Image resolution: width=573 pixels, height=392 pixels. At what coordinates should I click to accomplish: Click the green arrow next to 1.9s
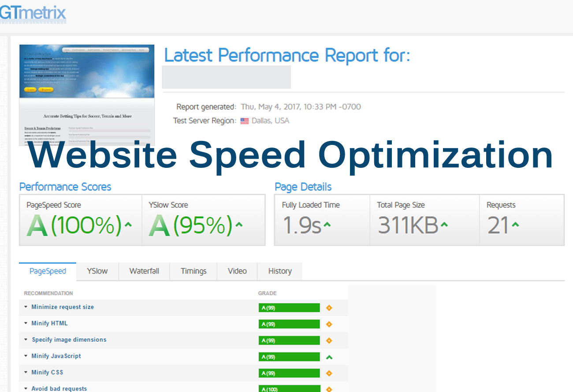pos(327,225)
